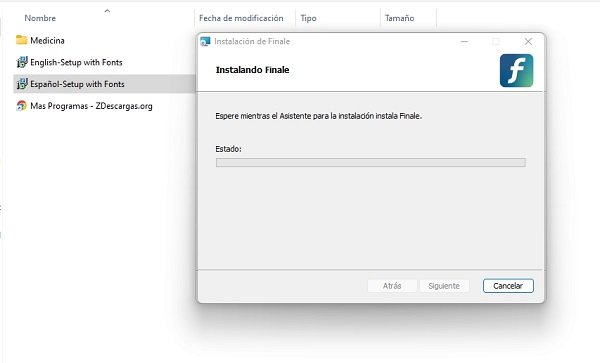Select the Medicina folder icon
Image resolution: width=600 pixels, height=363 pixels.
point(21,40)
